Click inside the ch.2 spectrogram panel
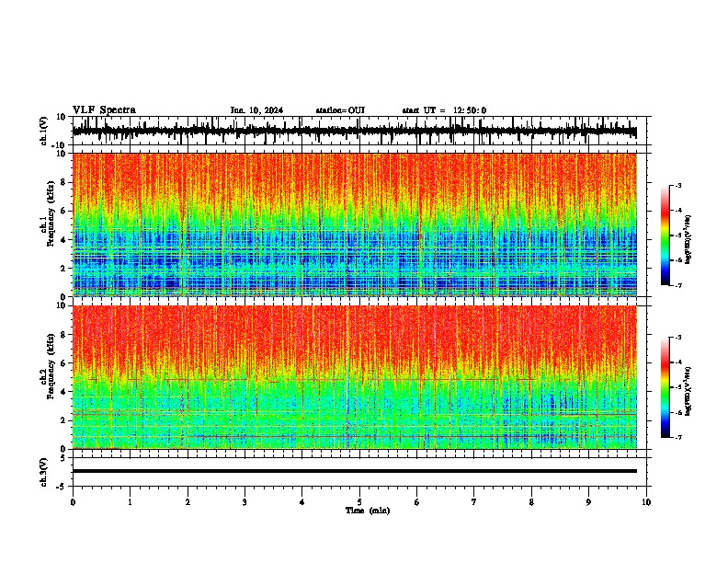The image size is (728, 563). tap(354, 377)
